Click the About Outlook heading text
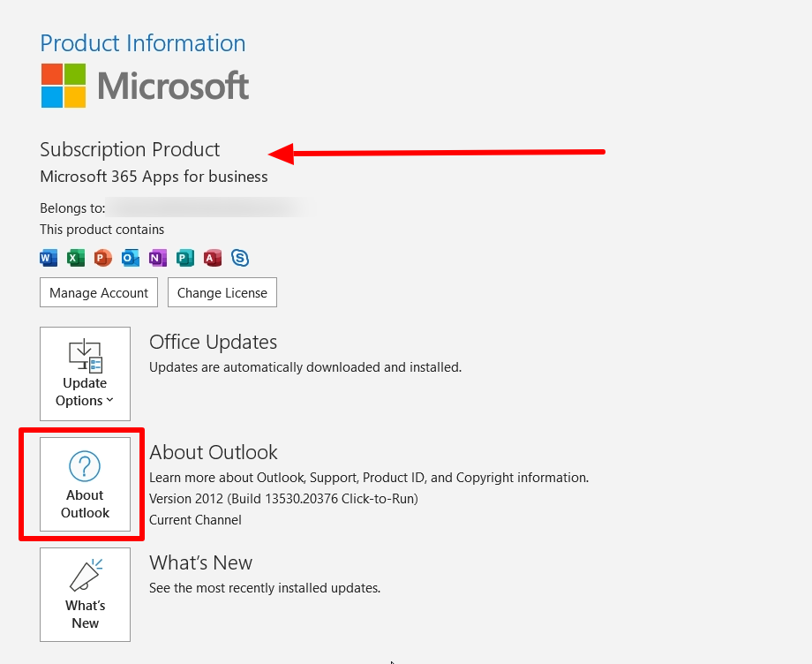 (x=214, y=453)
